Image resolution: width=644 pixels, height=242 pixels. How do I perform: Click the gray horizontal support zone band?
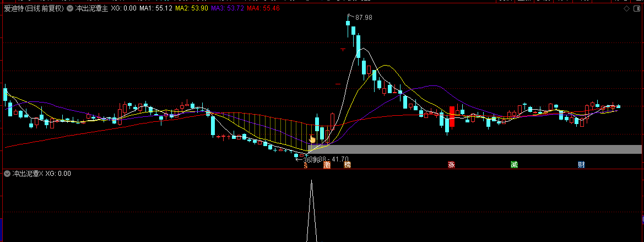coord(474,149)
